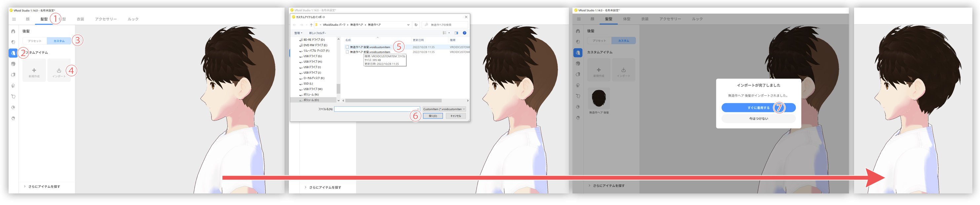
Task: Click the すぐに着用する button
Action: point(758,108)
